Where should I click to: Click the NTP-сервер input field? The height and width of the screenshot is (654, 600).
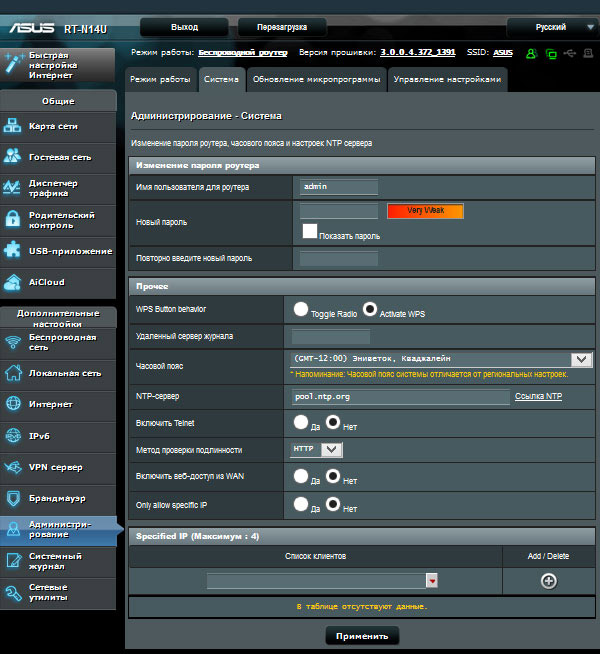click(x=400, y=397)
